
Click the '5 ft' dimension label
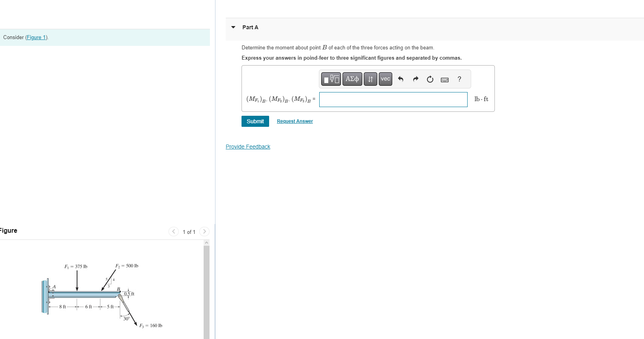(x=110, y=307)
